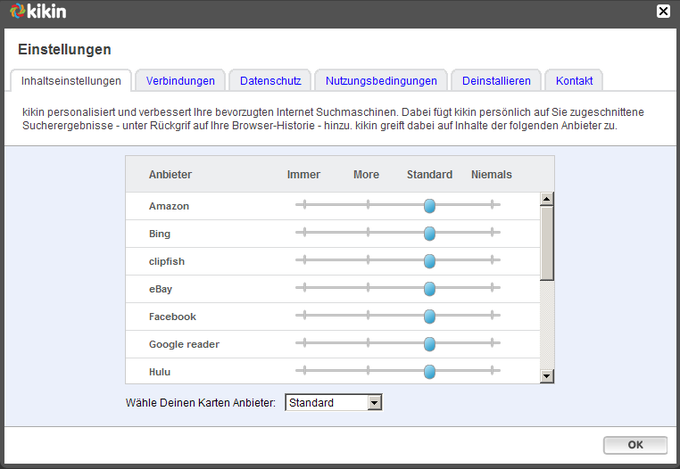Set eBay slider to Niemals tick
Viewport: 680px width, 469px height.
[x=492, y=287]
